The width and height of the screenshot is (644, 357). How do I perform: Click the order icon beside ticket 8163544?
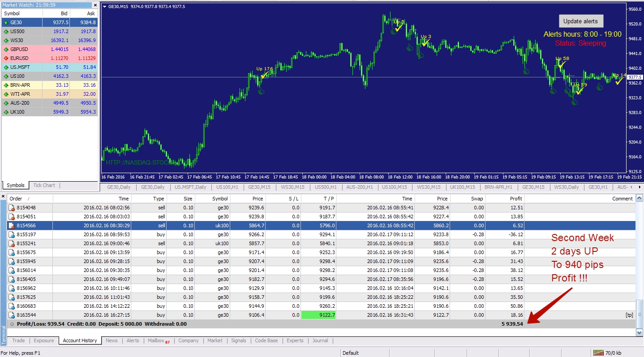[x=11, y=314]
